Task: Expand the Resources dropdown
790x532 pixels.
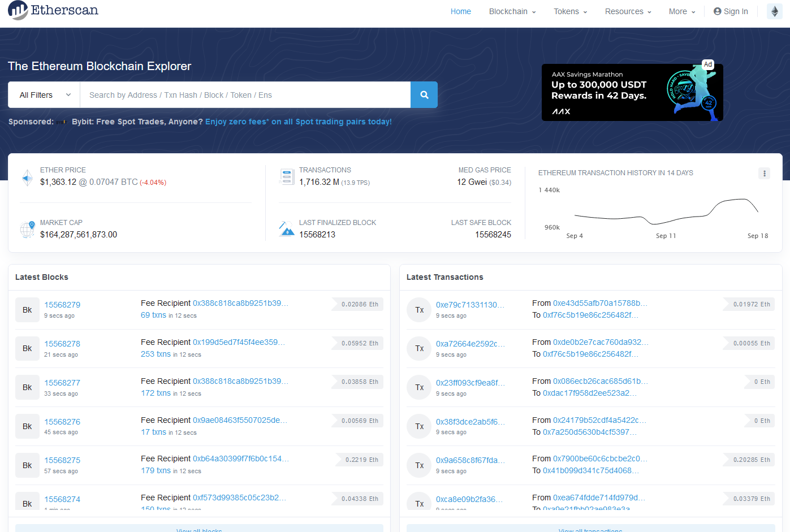Action: (628, 11)
